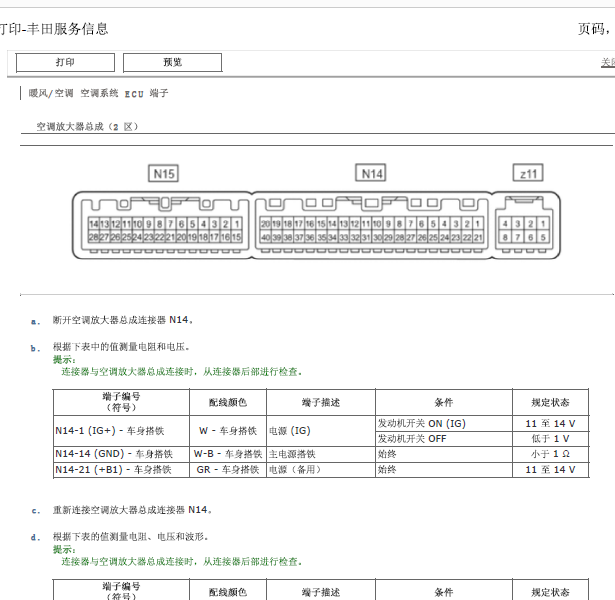Select the green hint under step d
This screenshot has width=615, height=600.
182,562
